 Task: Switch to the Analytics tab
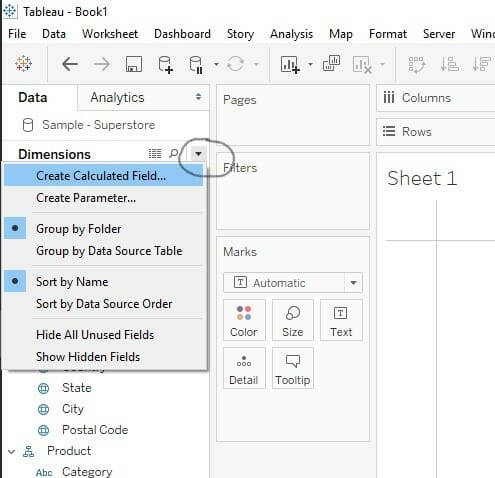point(117,97)
